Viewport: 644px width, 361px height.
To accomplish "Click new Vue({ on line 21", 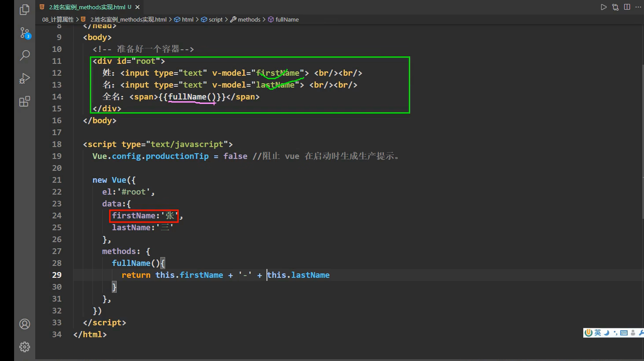I will coord(114,180).
